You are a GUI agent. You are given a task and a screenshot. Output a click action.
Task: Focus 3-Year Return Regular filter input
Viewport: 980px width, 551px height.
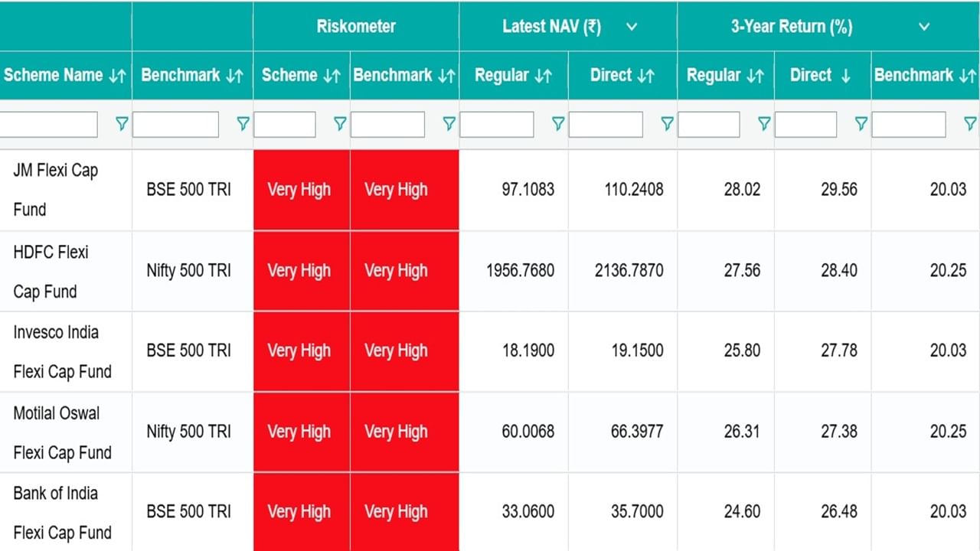point(709,124)
